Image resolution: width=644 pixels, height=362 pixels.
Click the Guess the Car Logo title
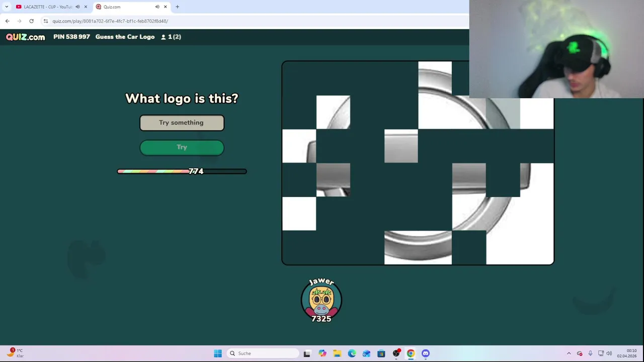[x=125, y=37]
